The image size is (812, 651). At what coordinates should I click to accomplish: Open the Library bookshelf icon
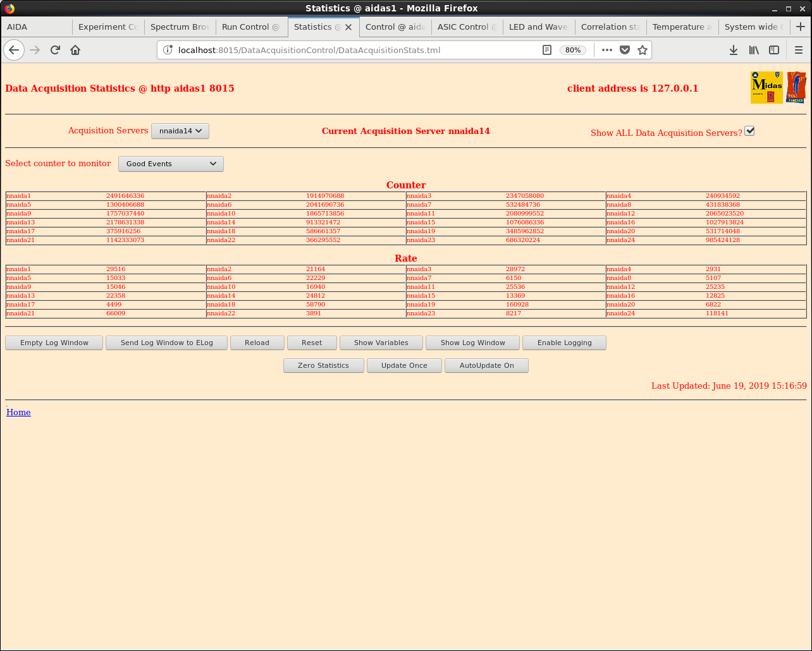(754, 50)
